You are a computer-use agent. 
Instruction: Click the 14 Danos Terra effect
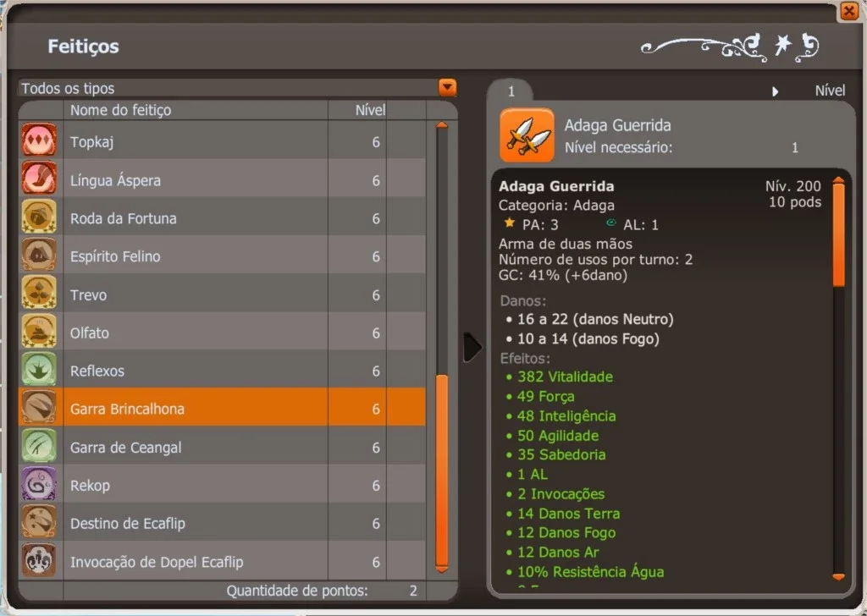568,514
